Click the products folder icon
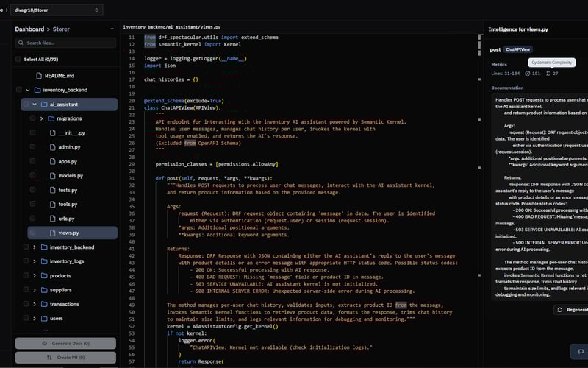The width and height of the screenshot is (588, 368). pyautogui.click(x=44, y=275)
